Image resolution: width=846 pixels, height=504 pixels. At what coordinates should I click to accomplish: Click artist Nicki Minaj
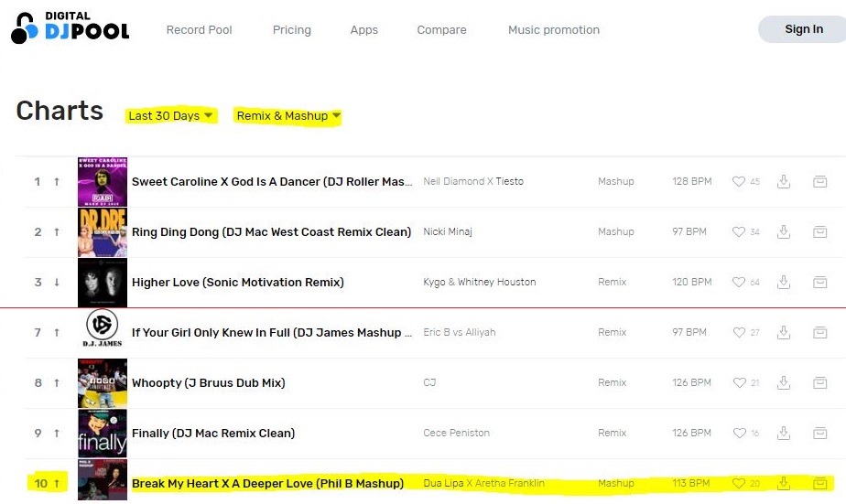tap(448, 231)
